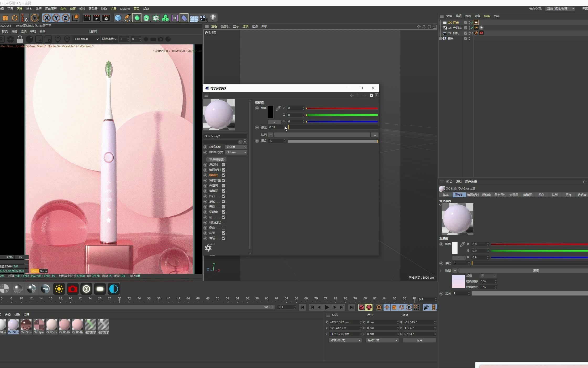The height and width of the screenshot is (368, 588).
Task: Click the red R gradient slider in the material editor
Action: 341,108
